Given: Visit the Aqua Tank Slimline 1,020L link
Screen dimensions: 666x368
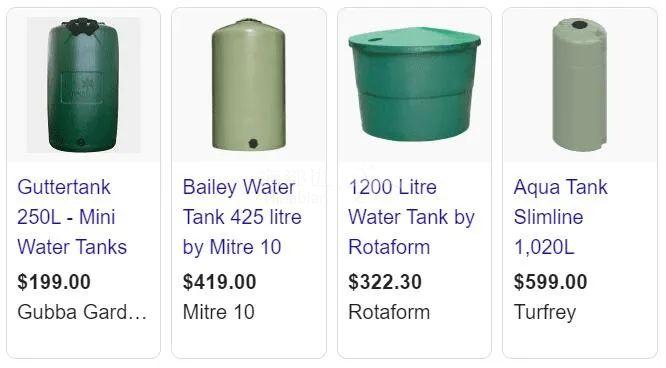Looking at the screenshot, I should [560, 217].
